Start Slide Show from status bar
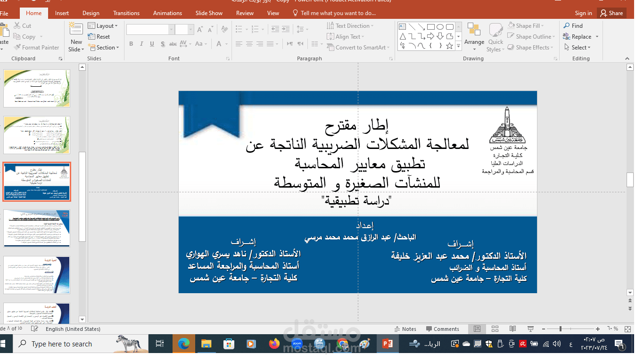This screenshot has height=362, width=644. tap(530, 329)
